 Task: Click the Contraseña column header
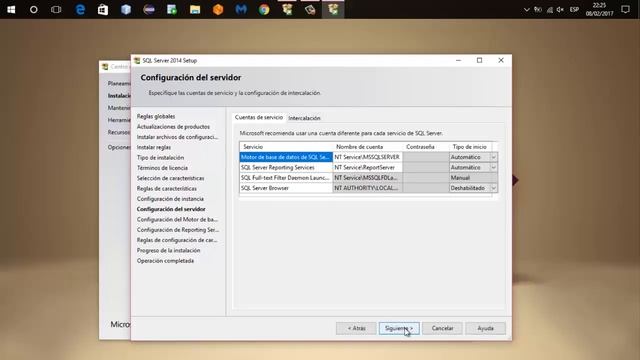pyautogui.click(x=426, y=147)
